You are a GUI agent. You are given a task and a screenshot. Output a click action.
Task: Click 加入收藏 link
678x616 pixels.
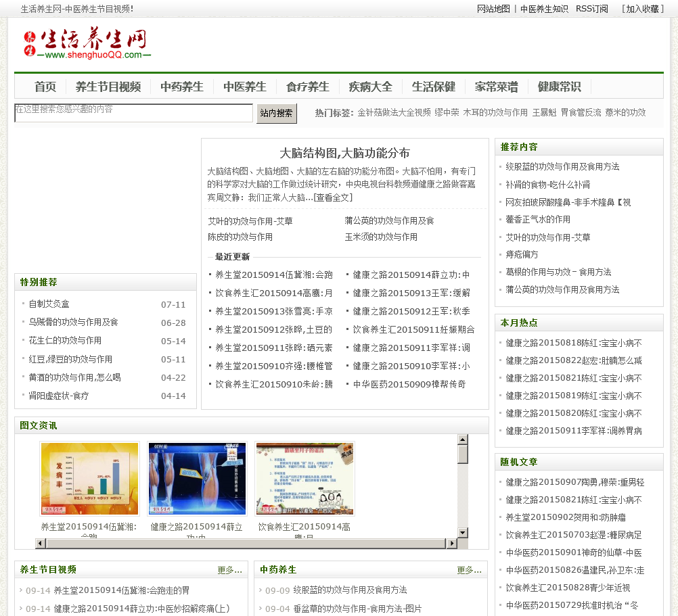point(643,9)
